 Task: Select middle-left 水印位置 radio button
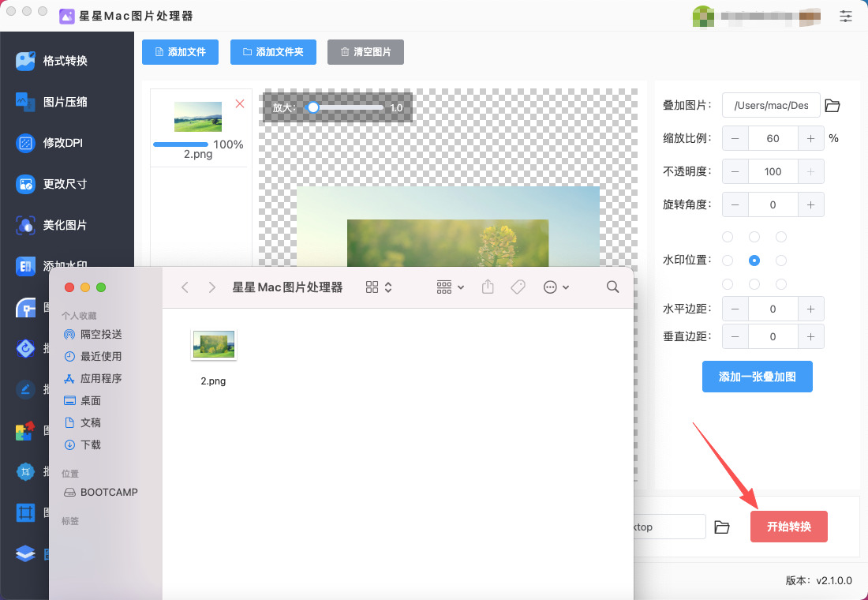pos(728,261)
